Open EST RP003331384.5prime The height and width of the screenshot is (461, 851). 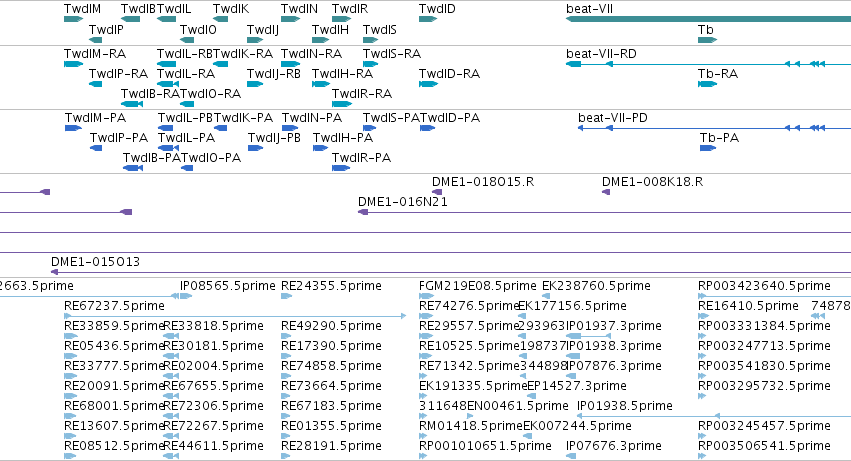tap(764, 326)
